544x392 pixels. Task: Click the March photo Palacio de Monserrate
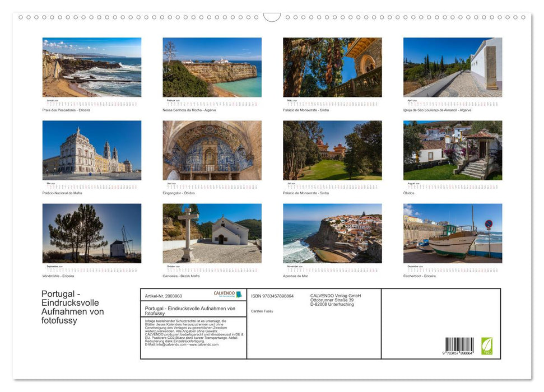click(x=331, y=67)
